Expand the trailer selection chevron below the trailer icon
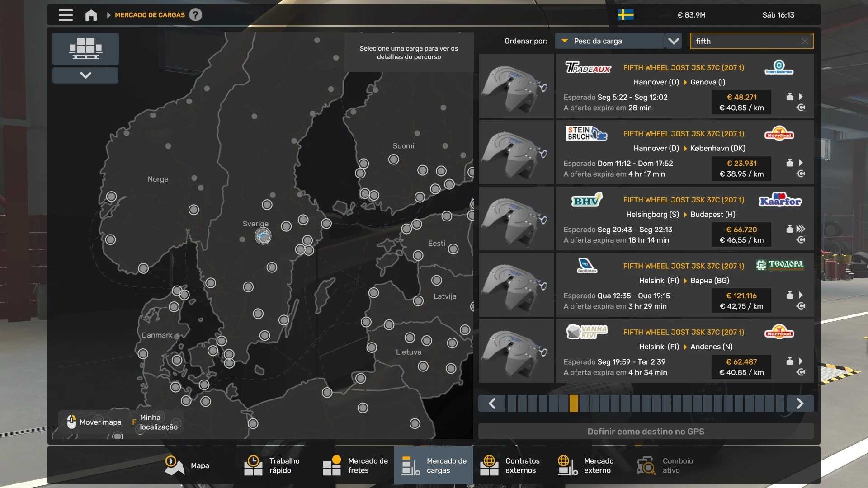This screenshot has width=868, height=488. [85, 75]
